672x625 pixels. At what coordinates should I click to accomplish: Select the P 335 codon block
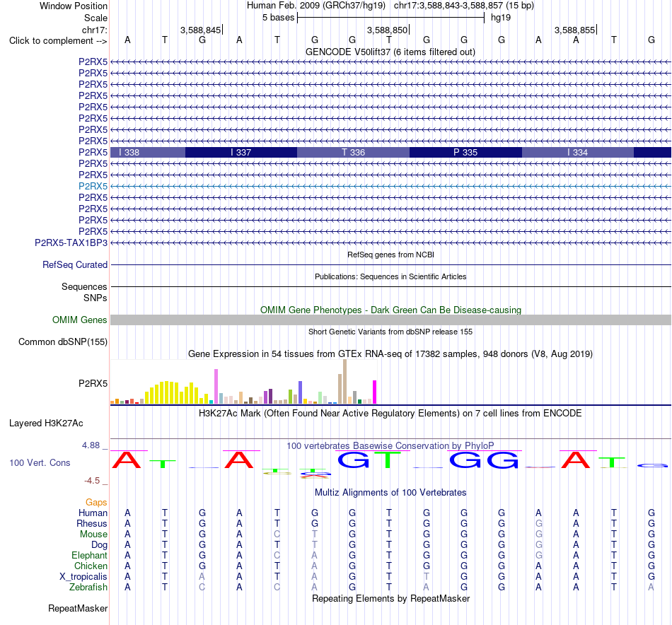coord(465,152)
